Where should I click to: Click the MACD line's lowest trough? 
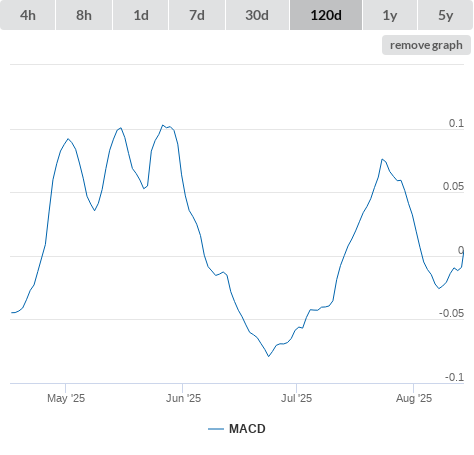pos(269,356)
